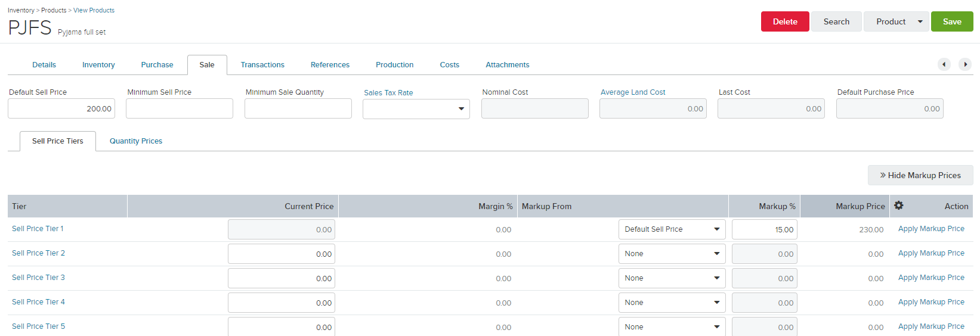This screenshot has width=980, height=336.
Task: Click the Search button
Action: (836, 21)
